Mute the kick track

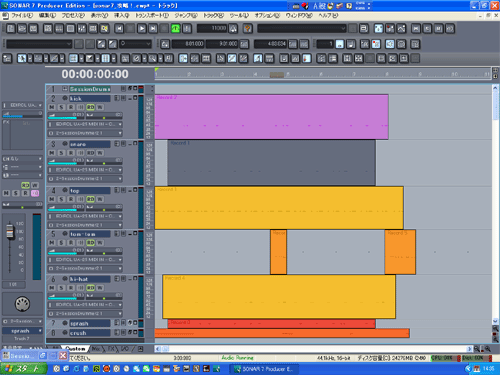click(52, 107)
